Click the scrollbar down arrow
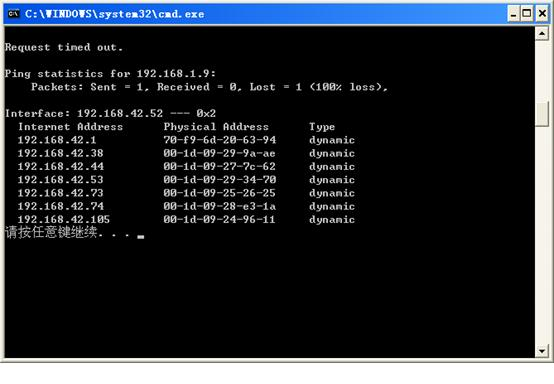This screenshot has width=554, height=384. point(542,351)
